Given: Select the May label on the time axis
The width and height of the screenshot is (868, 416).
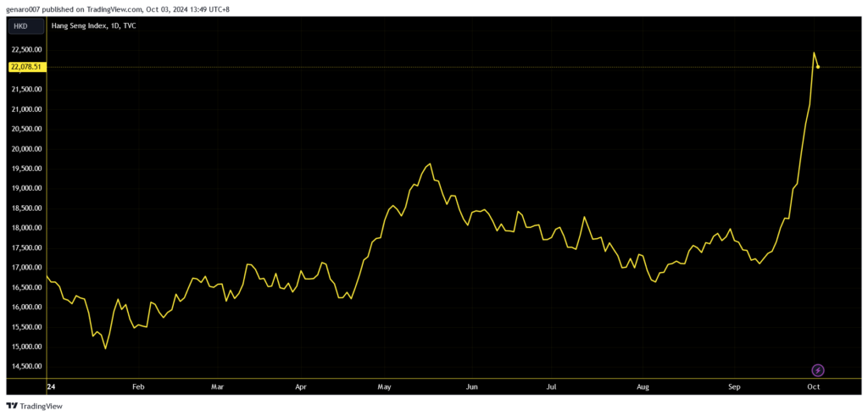Looking at the screenshot, I should coord(384,386).
